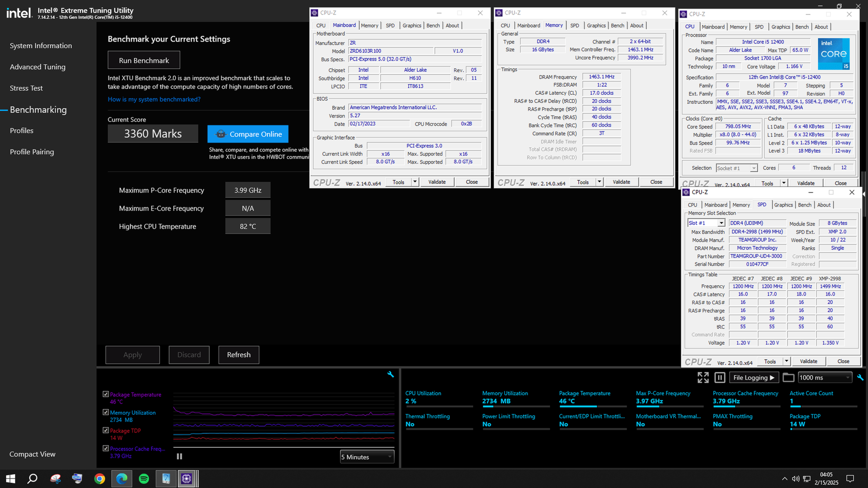Switch to Intel XTU taskbar icon
Screen dimensions: 868x488
(166, 479)
